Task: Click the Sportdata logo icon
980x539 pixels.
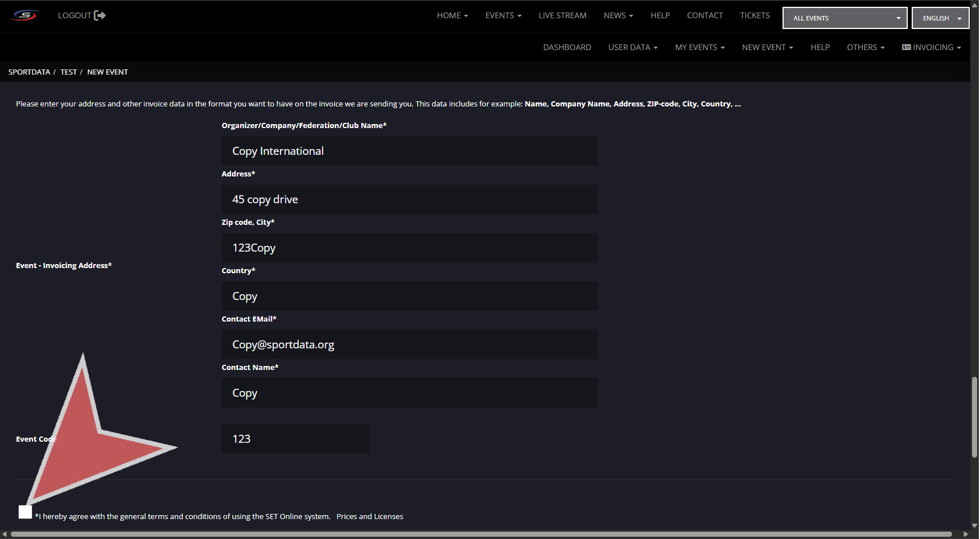Action: (x=25, y=15)
